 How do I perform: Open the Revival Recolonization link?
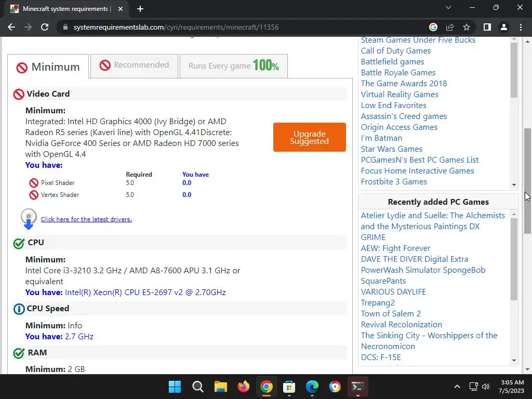pyautogui.click(x=402, y=324)
